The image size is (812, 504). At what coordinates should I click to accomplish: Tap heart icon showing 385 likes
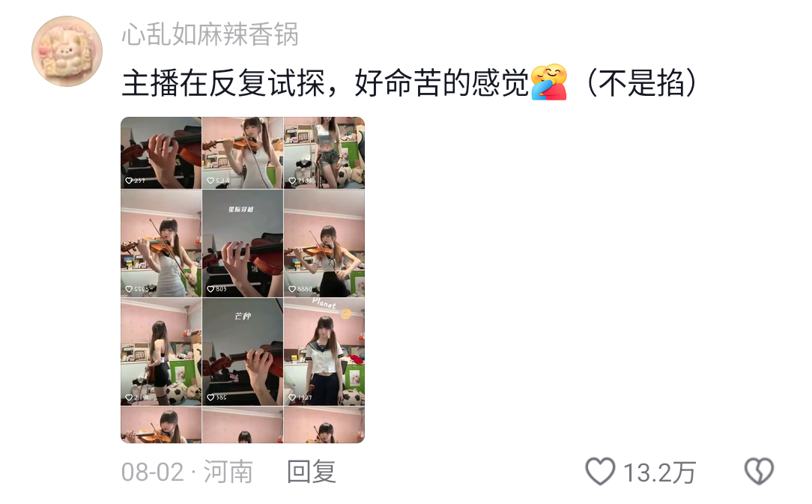coord(210,398)
